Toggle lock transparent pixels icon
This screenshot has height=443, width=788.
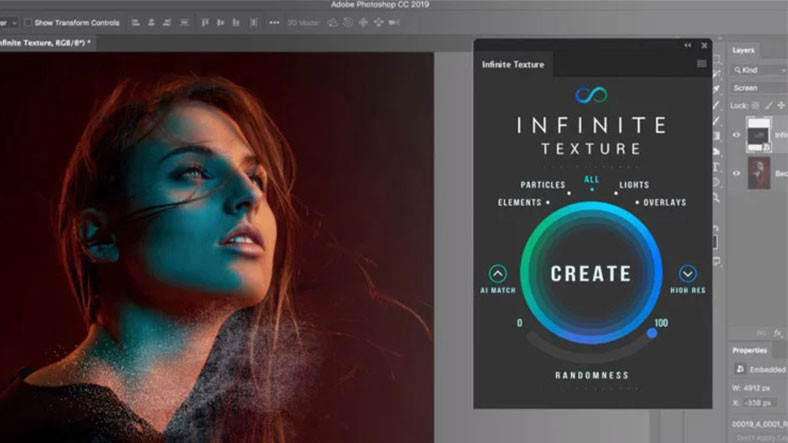tap(755, 105)
